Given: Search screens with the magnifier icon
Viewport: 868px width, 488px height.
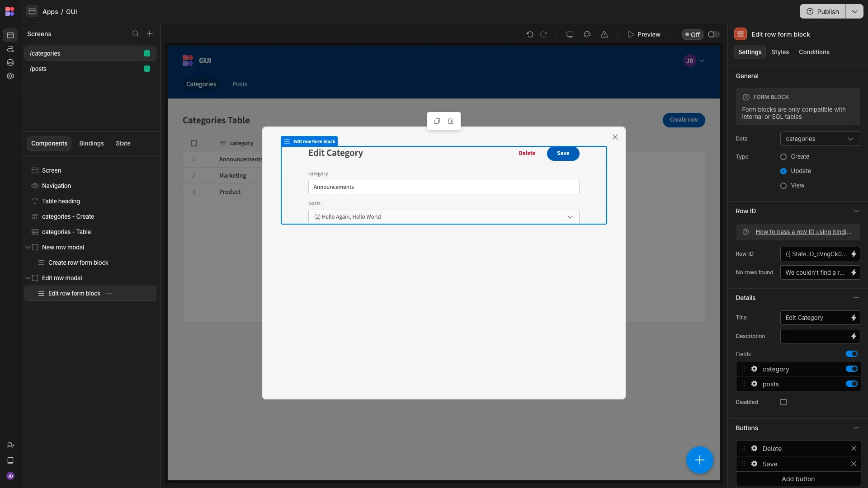Looking at the screenshot, I should [135, 34].
